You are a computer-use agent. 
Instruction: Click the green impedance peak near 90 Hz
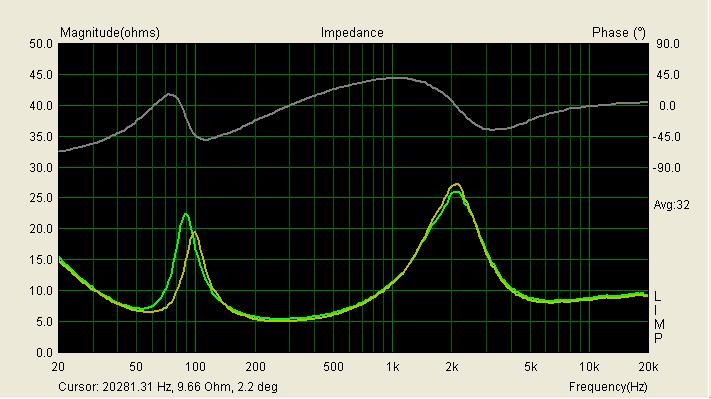[186, 214]
